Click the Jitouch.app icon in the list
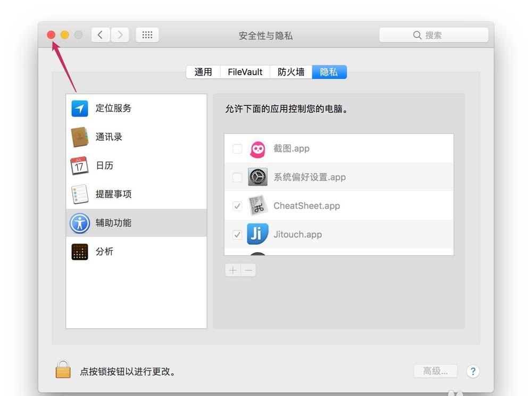The width and height of the screenshot is (532, 396). point(257,234)
